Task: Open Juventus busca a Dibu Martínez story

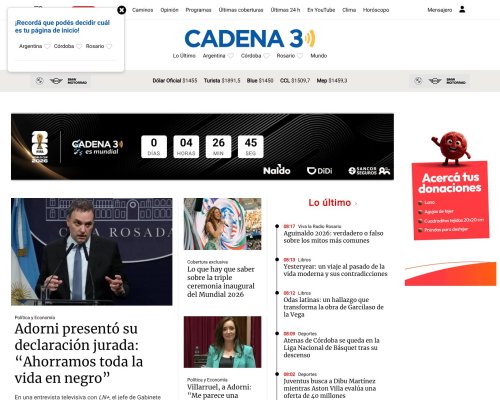Action: 330,388
